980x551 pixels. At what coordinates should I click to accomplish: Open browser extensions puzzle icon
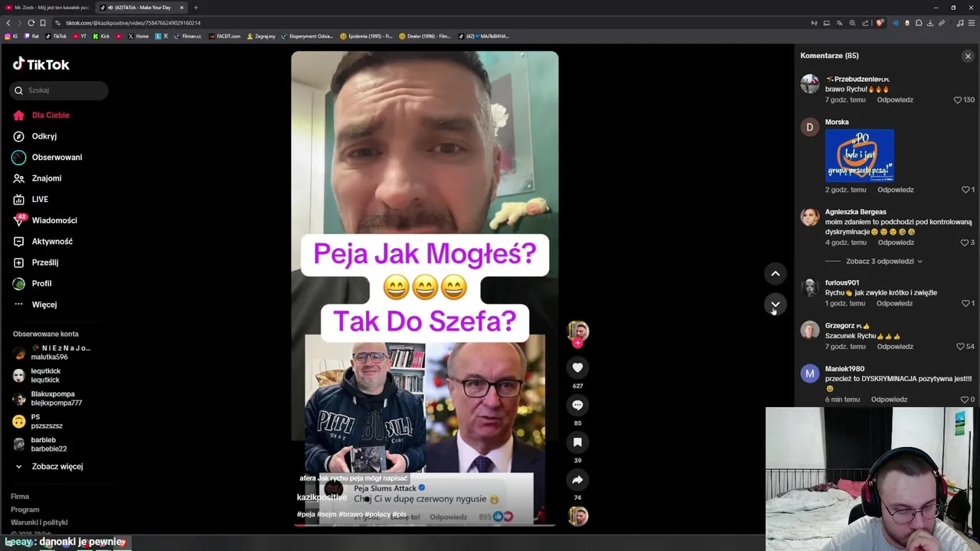[919, 23]
